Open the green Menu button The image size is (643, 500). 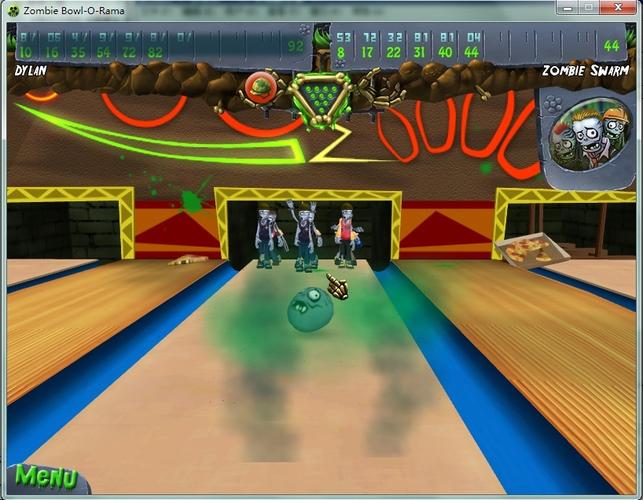click(46, 477)
